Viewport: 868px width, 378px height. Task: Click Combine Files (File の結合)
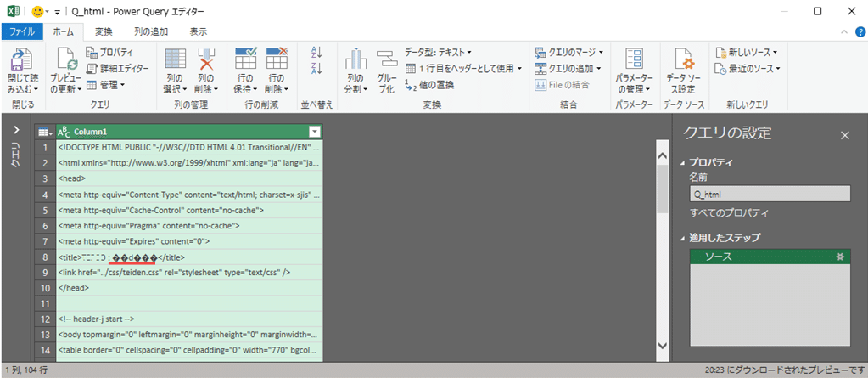click(563, 85)
